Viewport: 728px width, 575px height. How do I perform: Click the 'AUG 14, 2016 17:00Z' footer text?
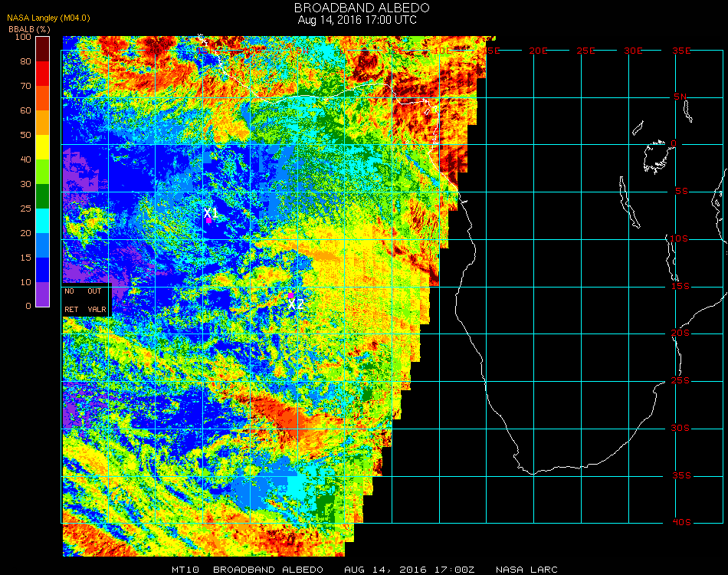click(409, 570)
